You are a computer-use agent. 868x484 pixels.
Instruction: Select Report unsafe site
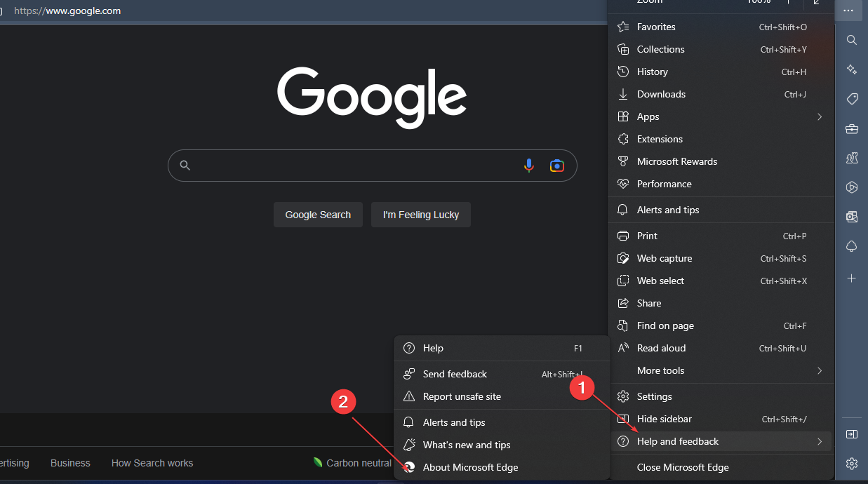pos(502,396)
